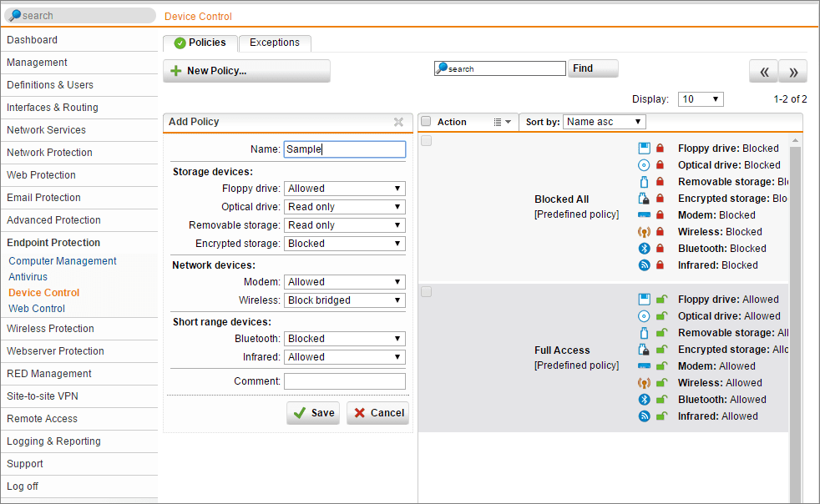Click the Find button
The width and height of the screenshot is (820, 504).
coord(593,68)
